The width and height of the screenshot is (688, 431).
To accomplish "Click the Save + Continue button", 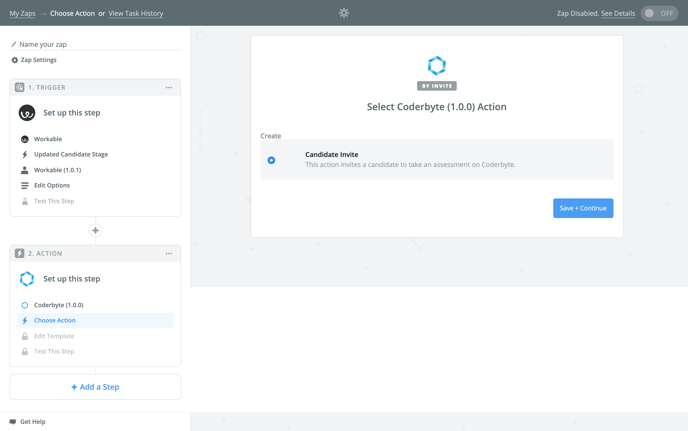I will click(583, 208).
